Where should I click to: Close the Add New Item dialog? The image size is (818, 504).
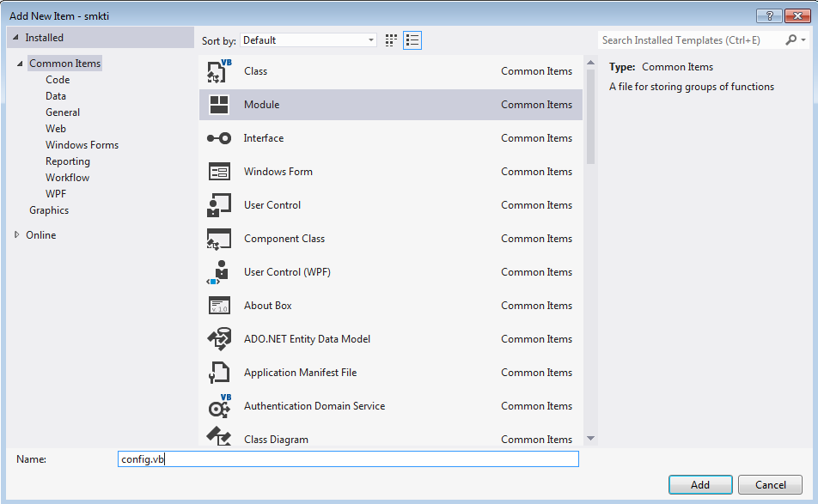[x=797, y=16]
